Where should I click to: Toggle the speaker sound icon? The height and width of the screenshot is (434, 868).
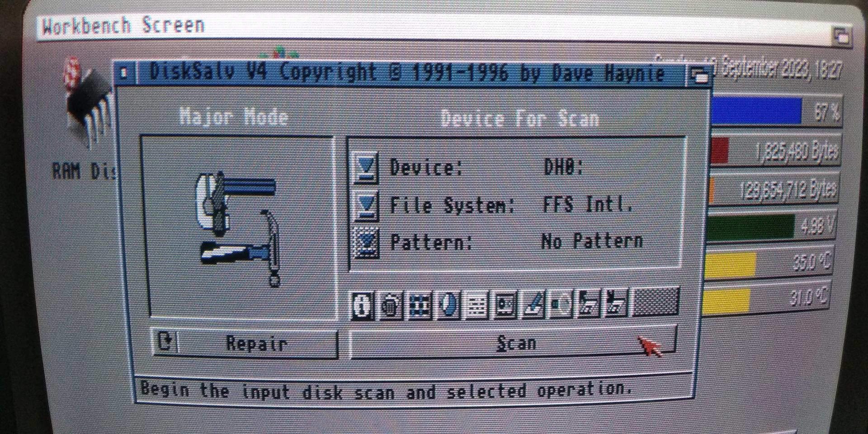click(x=561, y=303)
